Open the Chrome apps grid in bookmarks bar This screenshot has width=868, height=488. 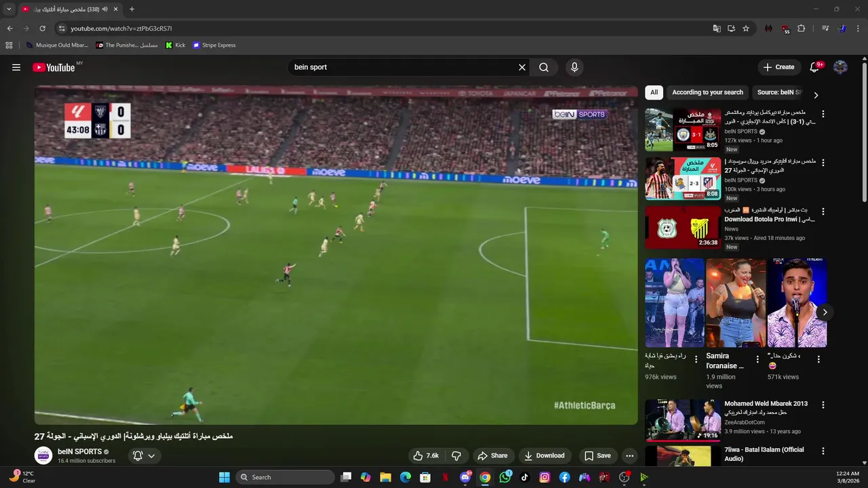click(9, 45)
